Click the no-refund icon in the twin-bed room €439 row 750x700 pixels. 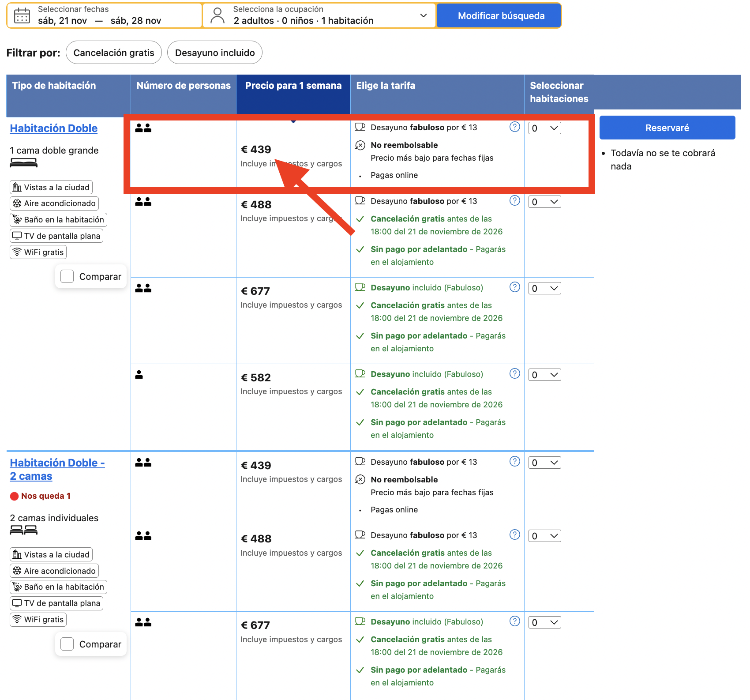[x=360, y=480]
